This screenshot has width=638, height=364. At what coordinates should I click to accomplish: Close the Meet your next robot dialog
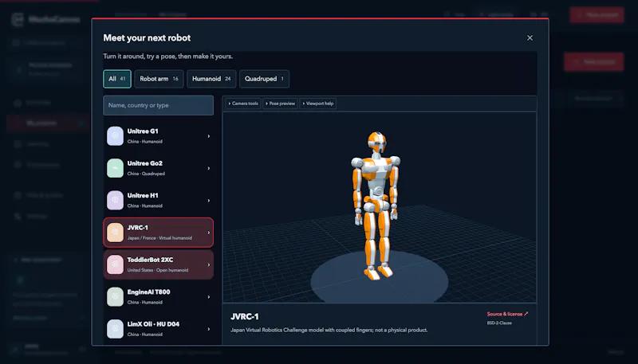pos(530,37)
